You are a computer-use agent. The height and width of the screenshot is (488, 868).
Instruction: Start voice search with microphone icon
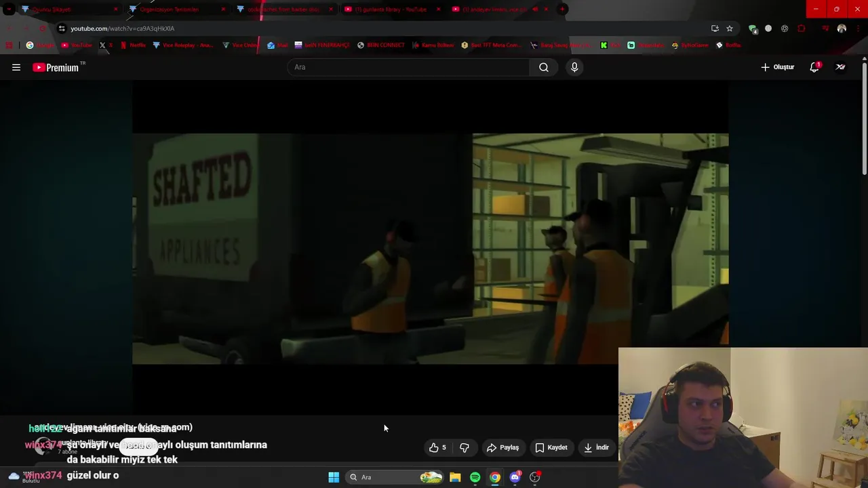(574, 67)
